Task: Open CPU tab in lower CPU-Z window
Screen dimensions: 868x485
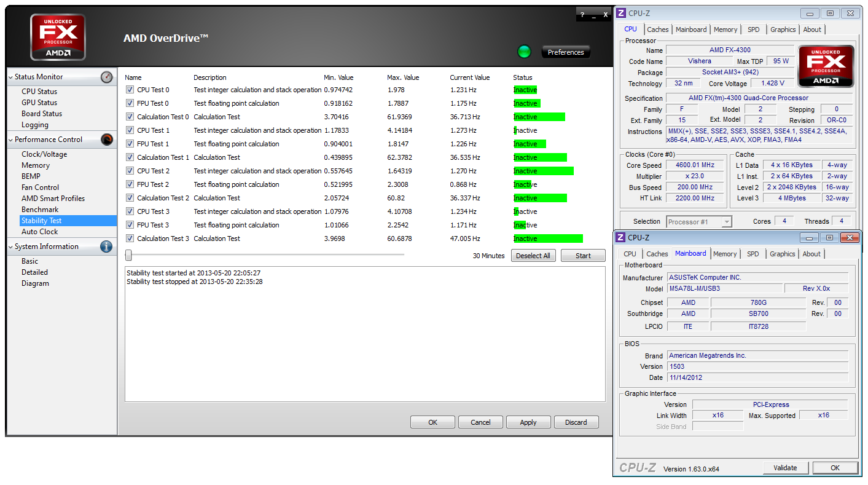Action: click(630, 254)
